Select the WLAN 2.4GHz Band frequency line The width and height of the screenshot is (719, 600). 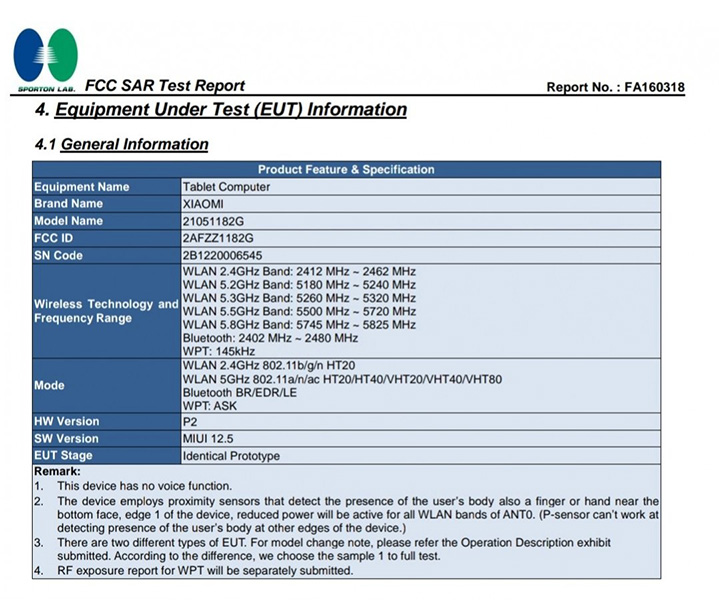pos(299,272)
